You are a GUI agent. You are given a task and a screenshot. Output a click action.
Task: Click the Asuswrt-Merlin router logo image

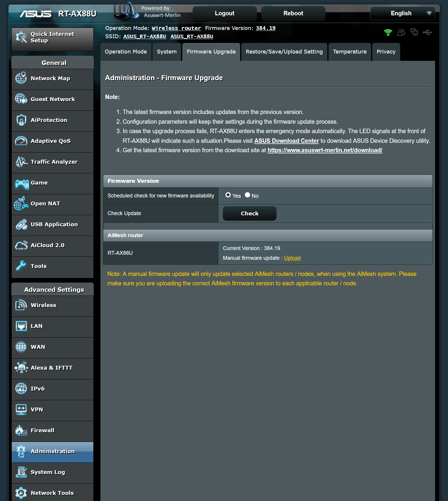coord(127,11)
